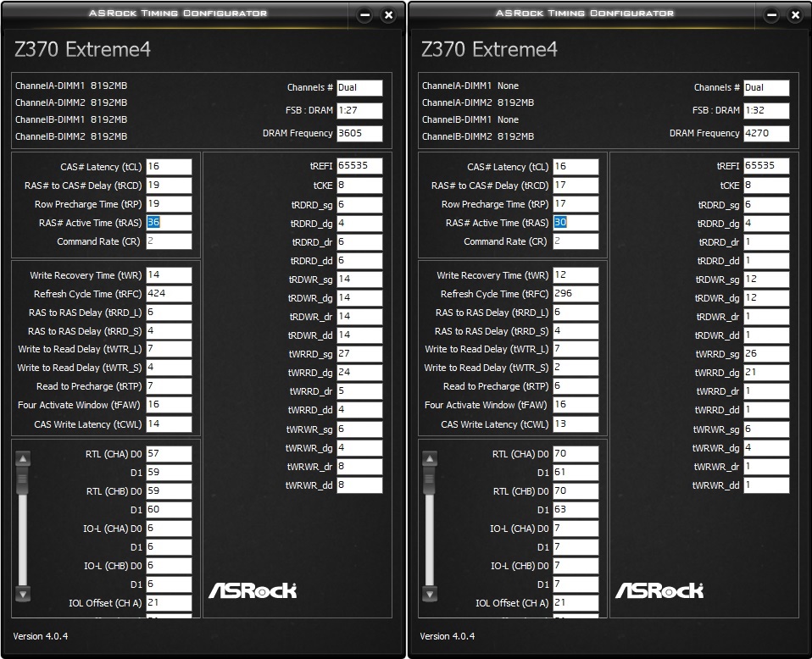Click the tRAS field with value 30
The width and height of the screenshot is (812, 659).
[x=576, y=223]
